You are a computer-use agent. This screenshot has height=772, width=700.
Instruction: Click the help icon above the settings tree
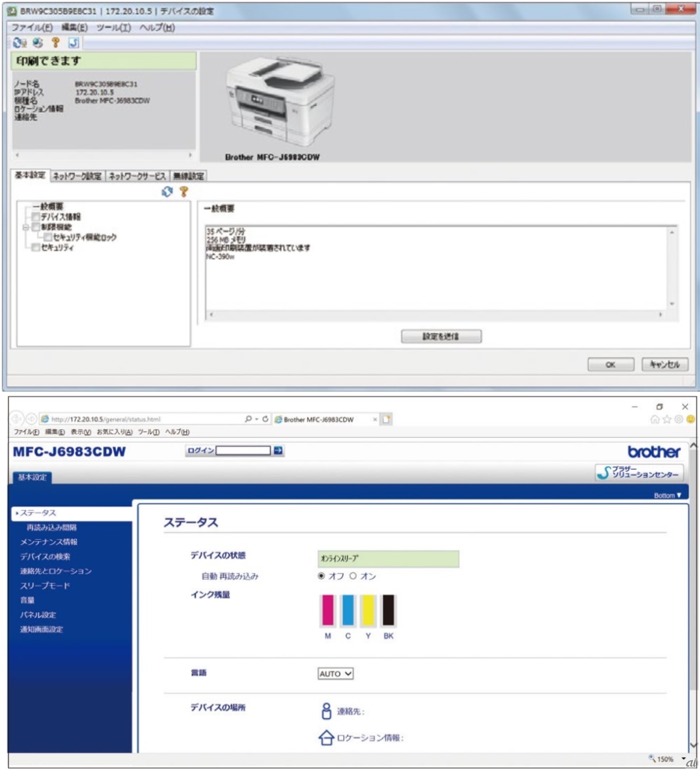pyautogui.click(x=184, y=192)
